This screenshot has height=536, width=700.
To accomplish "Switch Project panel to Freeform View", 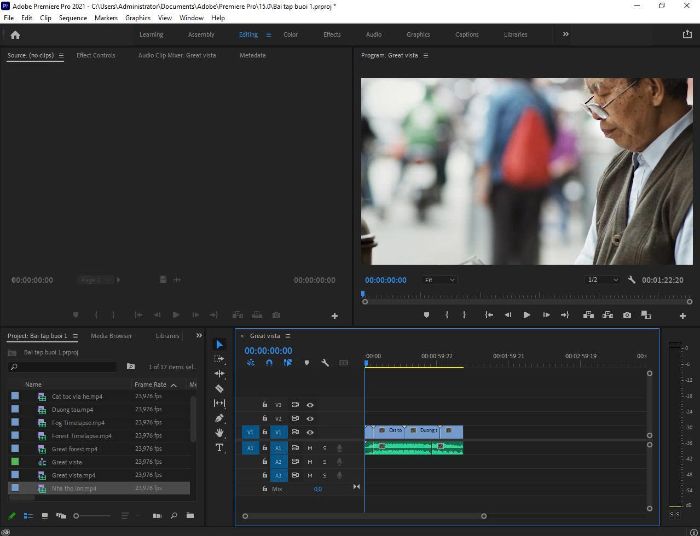I will [61, 515].
